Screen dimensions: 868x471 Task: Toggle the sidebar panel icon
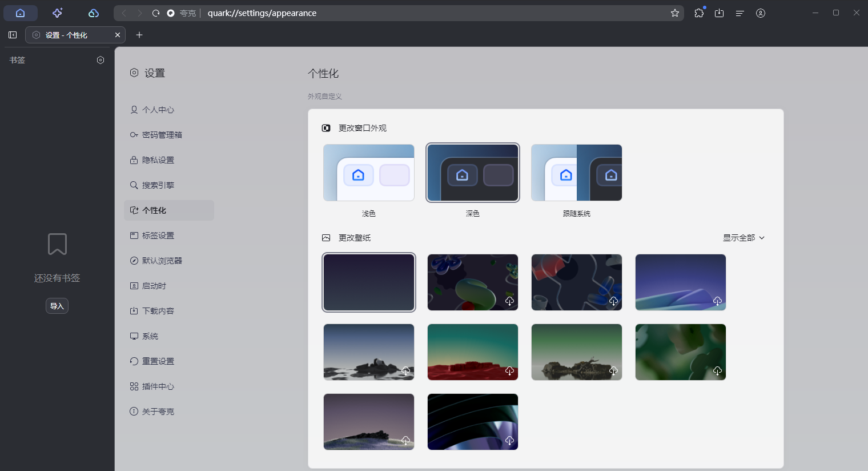pyautogui.click(x=13, y=35)
